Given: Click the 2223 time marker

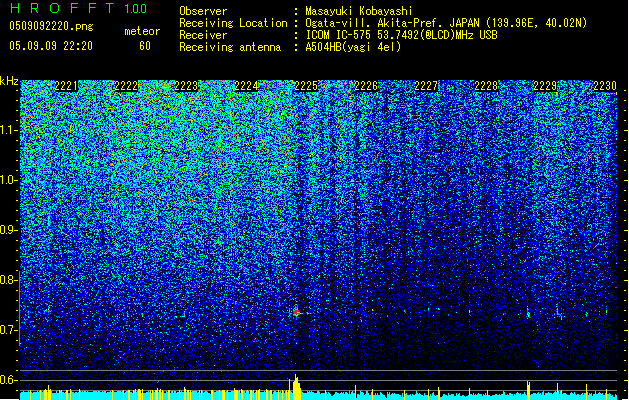Looking at the screenshot, I should pyautogui.click(x=186, y=86).
